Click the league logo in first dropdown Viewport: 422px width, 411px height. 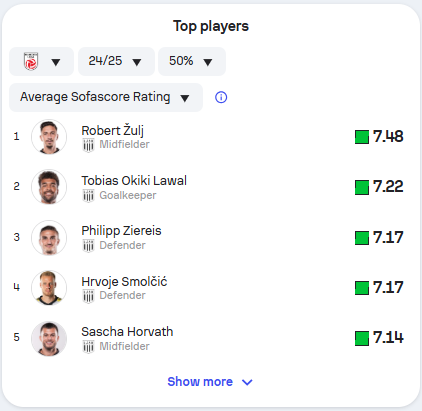(x=31, y=61)
